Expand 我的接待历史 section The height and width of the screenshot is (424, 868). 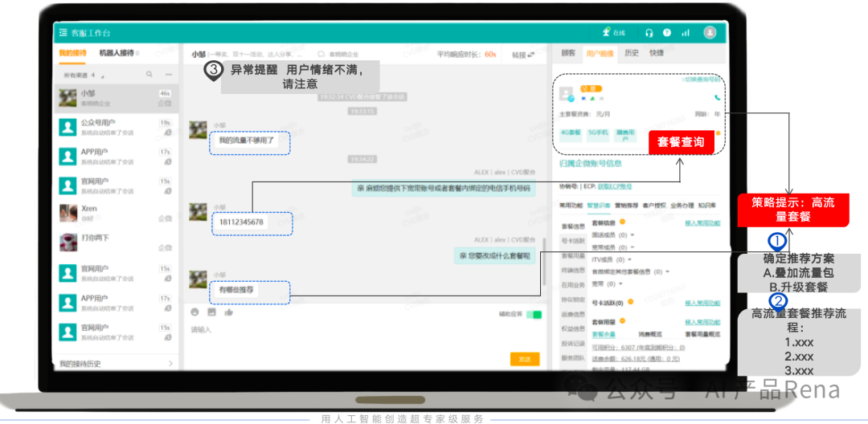[115, 364]
